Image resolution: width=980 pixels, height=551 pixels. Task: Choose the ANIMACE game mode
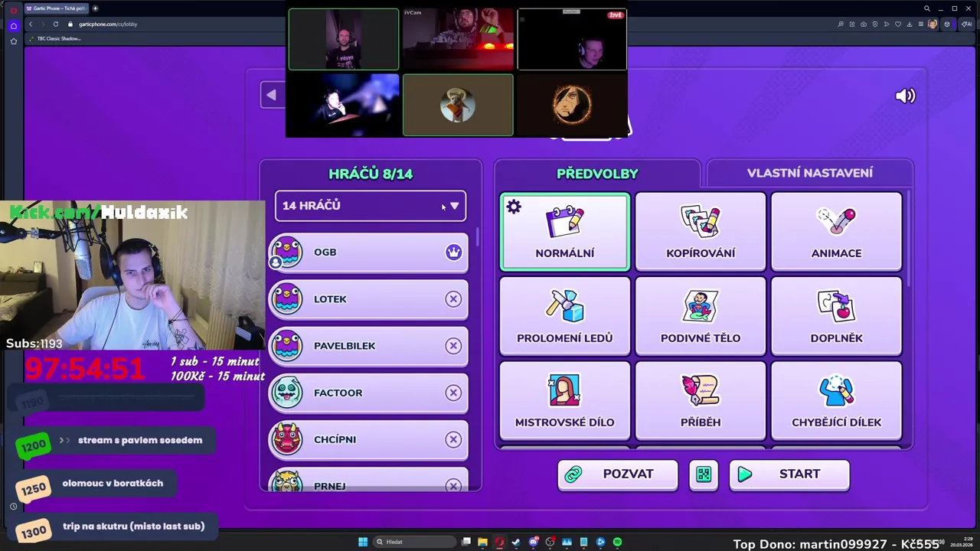tap(836, 232)
